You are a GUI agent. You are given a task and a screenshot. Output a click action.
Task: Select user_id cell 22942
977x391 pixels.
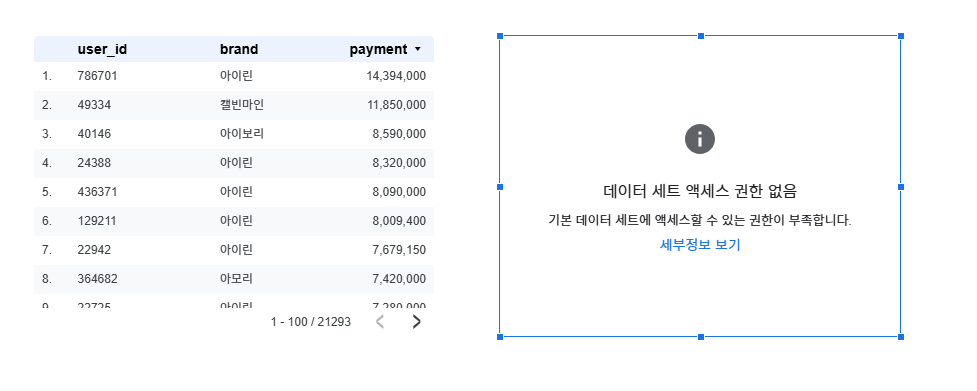coord(94,250)
